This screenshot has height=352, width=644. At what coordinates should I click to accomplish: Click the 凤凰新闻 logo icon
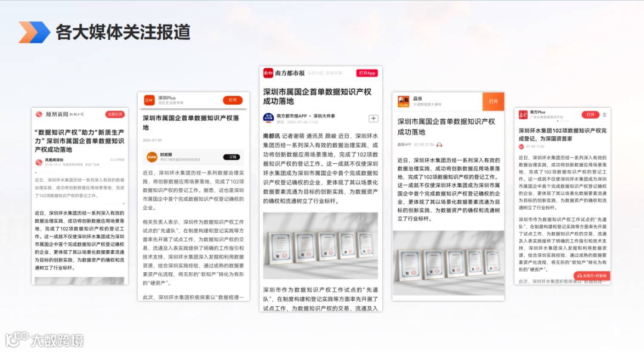39,114
